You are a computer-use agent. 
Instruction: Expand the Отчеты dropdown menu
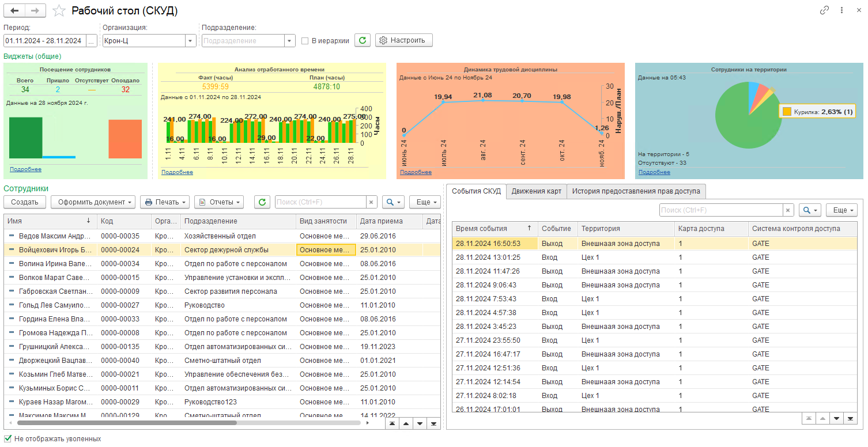click(219, 202)
